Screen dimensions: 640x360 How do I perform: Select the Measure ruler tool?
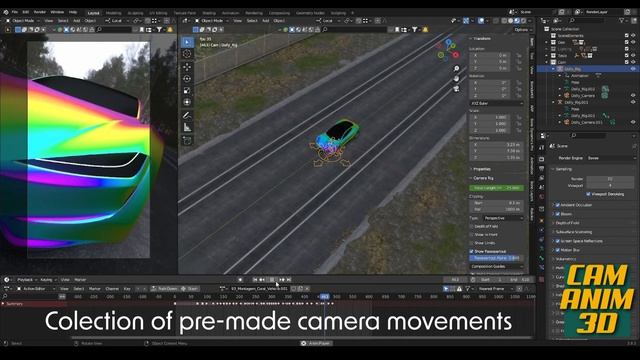pyautogui.click(x=187, y=127)
